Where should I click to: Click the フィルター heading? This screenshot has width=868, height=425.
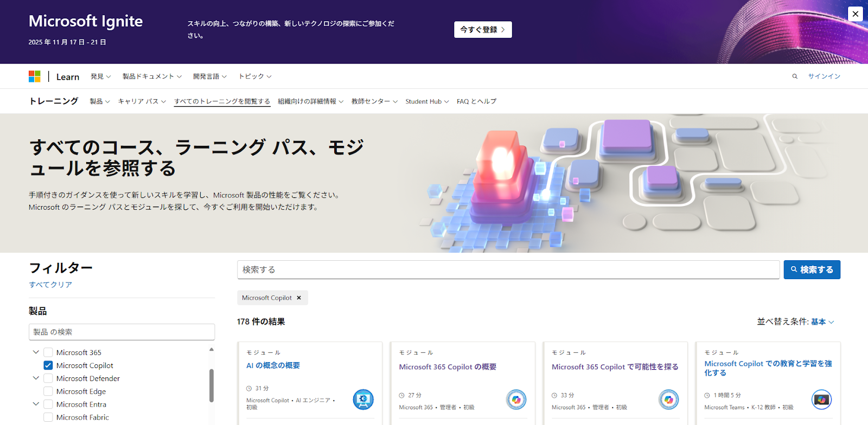[x=61, y=268]
